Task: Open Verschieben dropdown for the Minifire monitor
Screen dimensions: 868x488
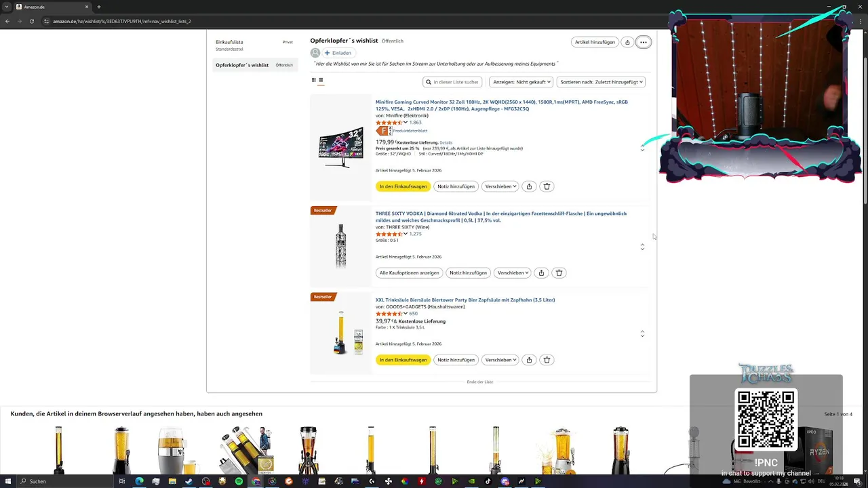Action: click(x=500, y=186)
